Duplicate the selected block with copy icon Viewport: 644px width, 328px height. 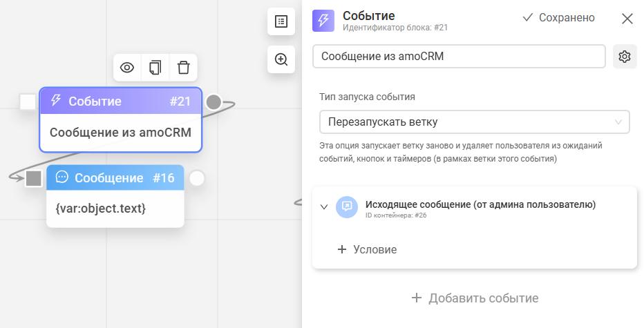155,68
